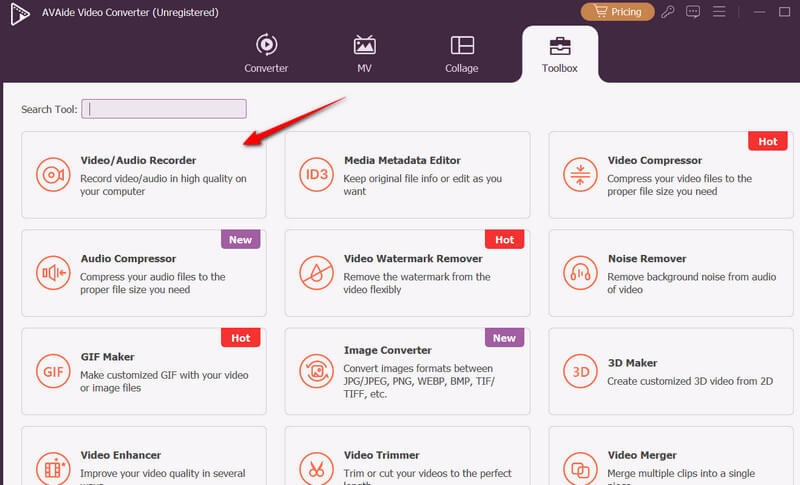Click Hot badge on Video Watermark Remover
Screen dimensions: 800x485
point(504,239)
